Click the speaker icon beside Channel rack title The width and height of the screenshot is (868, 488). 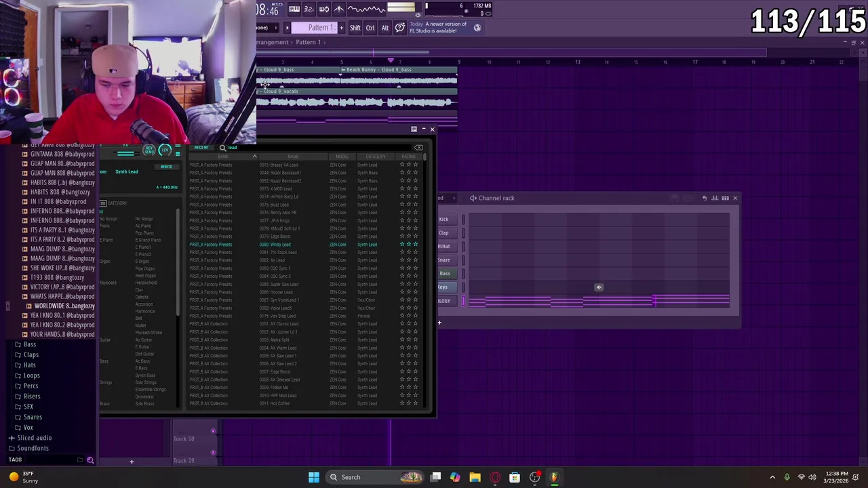[473, 198]
